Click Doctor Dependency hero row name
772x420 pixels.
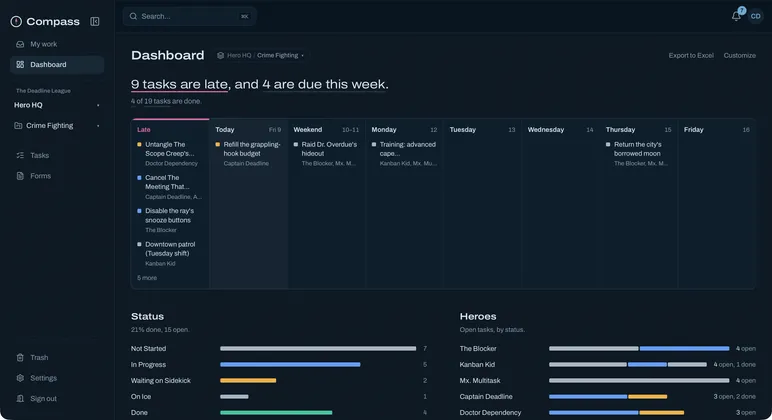tap(490, 413)
